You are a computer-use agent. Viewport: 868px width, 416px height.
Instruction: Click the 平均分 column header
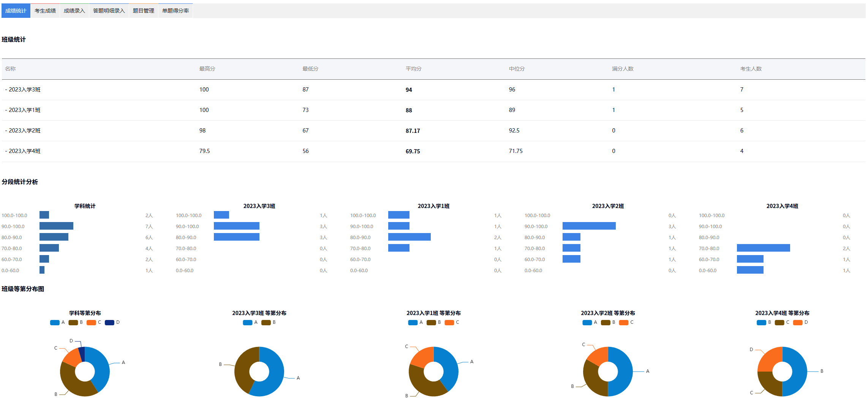coord(413,69)
